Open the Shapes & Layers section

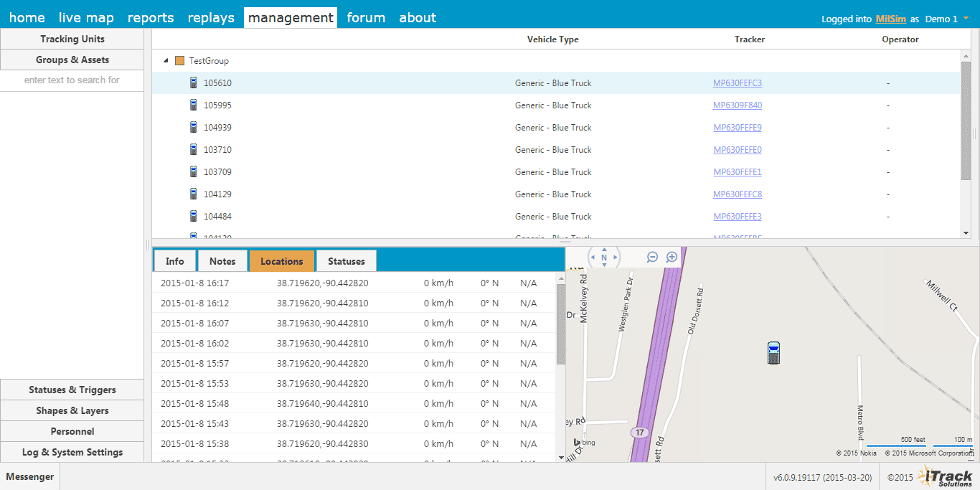click(x=72, y=410)
